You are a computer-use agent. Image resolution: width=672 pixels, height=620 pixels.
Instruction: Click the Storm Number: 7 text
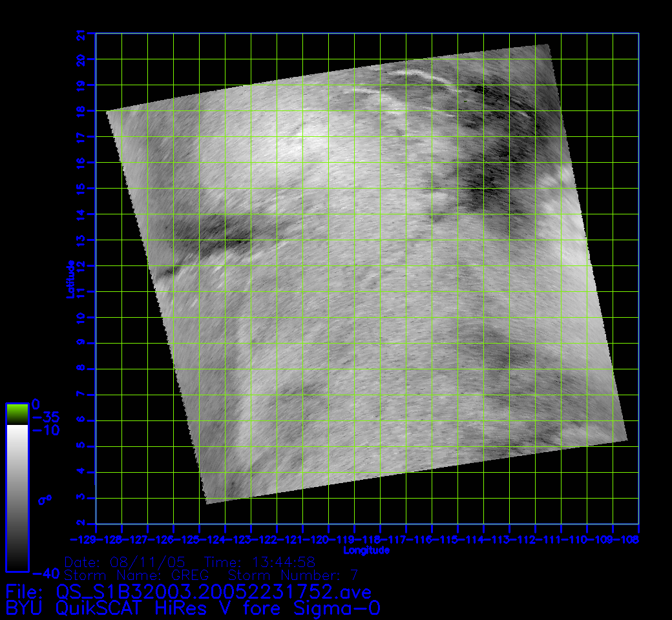pos(291,575)
